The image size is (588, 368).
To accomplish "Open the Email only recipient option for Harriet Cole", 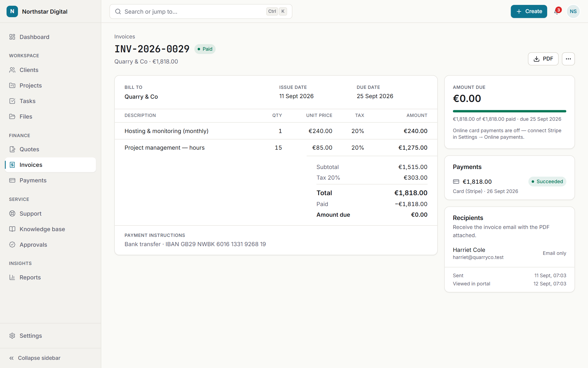I will pos(554,253).
